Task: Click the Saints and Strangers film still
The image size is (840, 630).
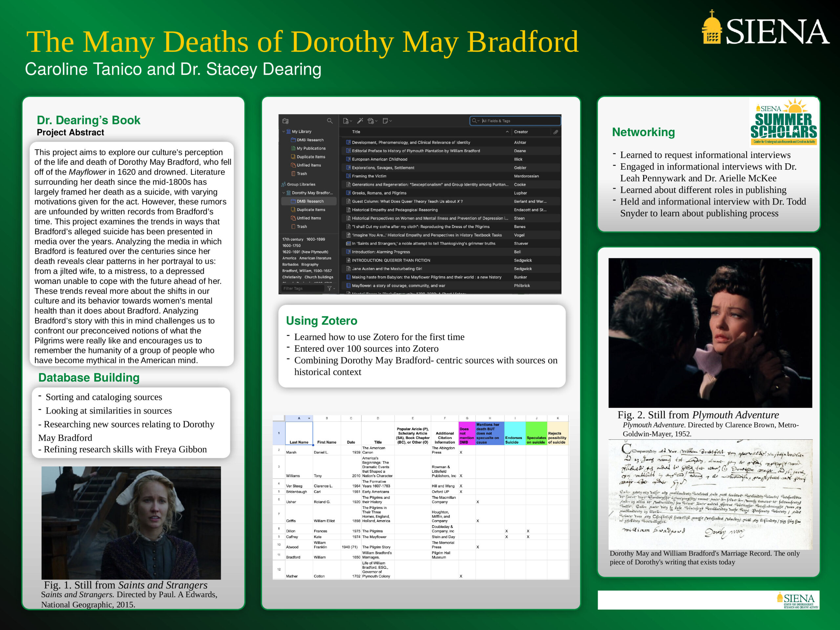Action: click(131, 522)
